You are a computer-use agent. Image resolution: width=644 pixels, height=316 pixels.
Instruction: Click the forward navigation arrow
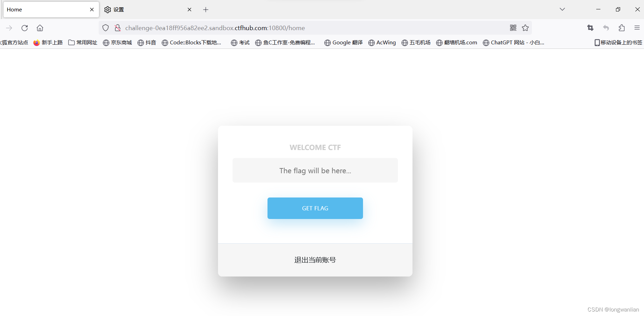pos(9,28)
